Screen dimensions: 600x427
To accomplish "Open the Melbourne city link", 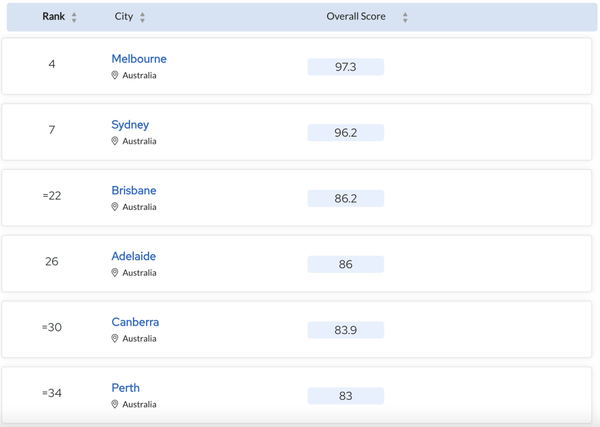I will (139, 59).
